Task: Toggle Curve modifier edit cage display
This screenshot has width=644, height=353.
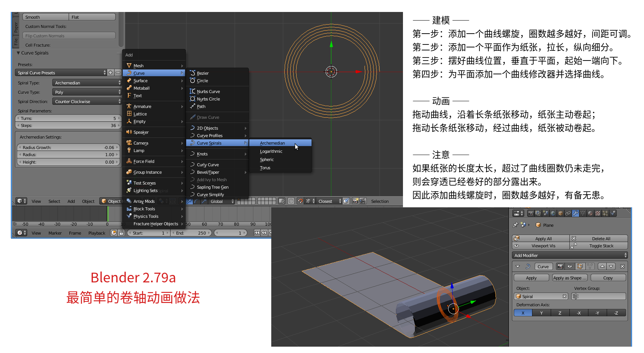Action: 590,266
